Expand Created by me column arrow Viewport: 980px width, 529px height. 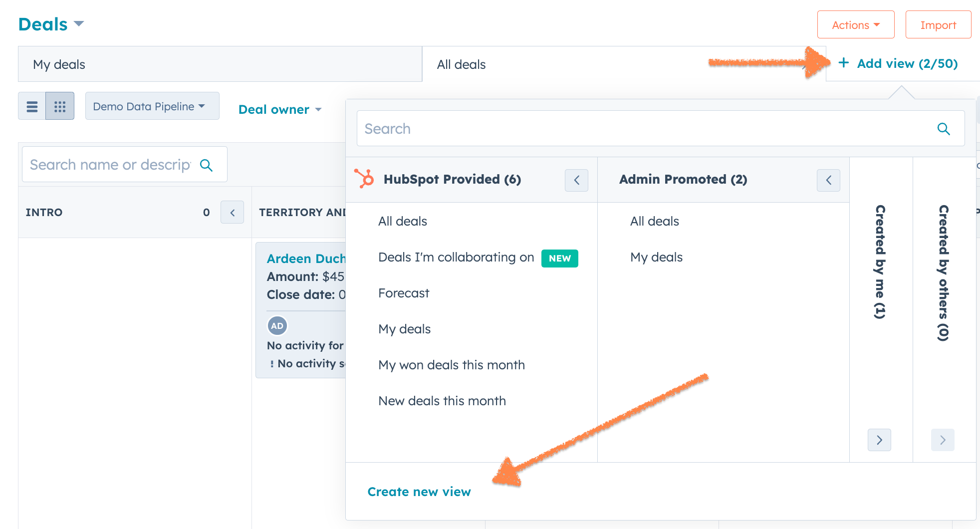(879, 440)
